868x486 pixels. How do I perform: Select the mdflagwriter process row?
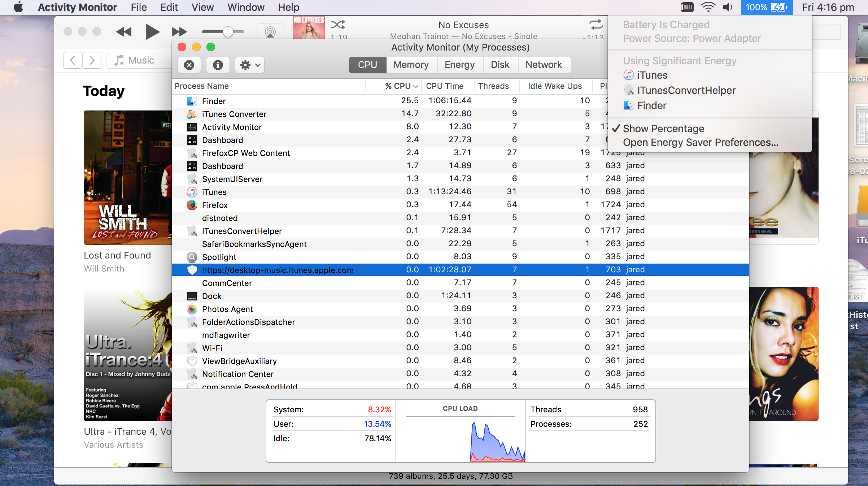pyautogui.click(x=460, y=335)
